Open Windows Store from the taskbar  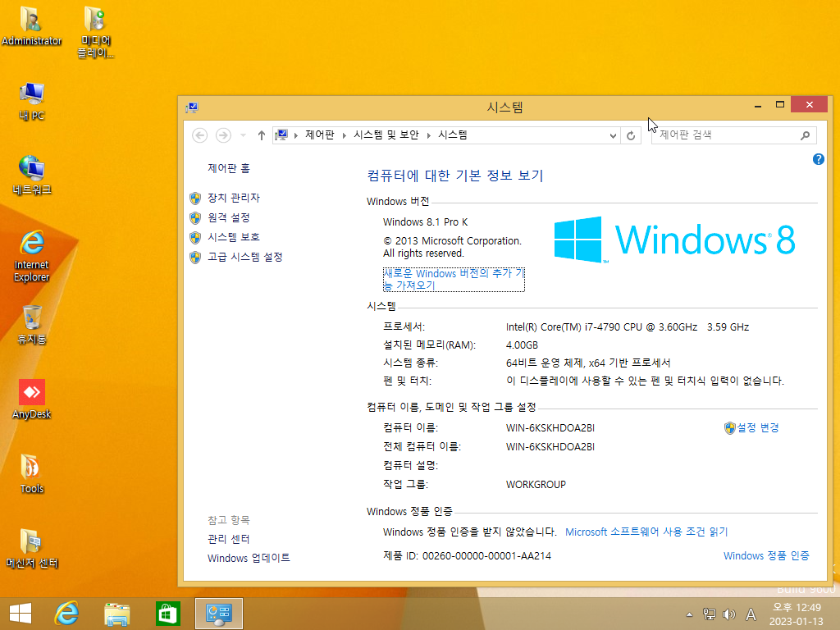tap(167, 614)
